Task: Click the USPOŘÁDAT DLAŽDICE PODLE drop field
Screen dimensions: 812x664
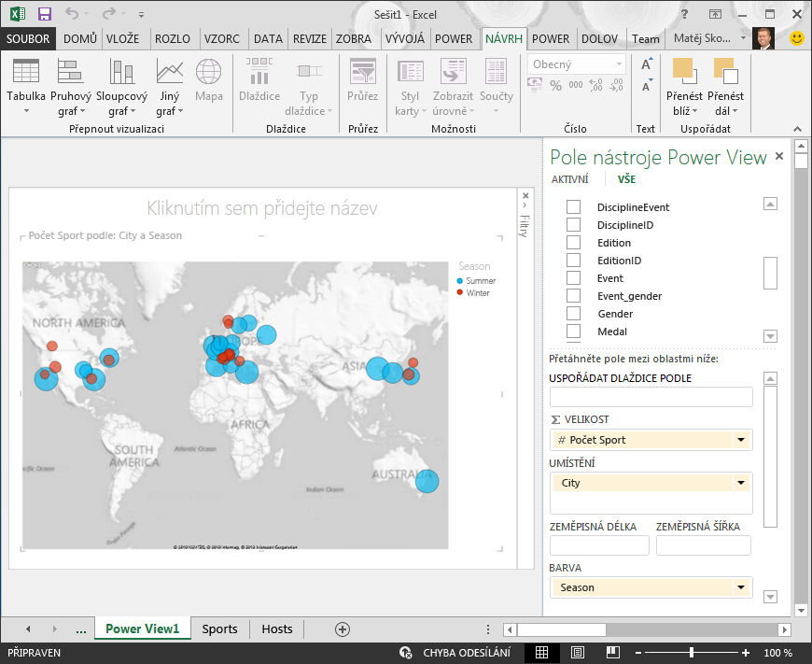Action: [x=651, y=397]
